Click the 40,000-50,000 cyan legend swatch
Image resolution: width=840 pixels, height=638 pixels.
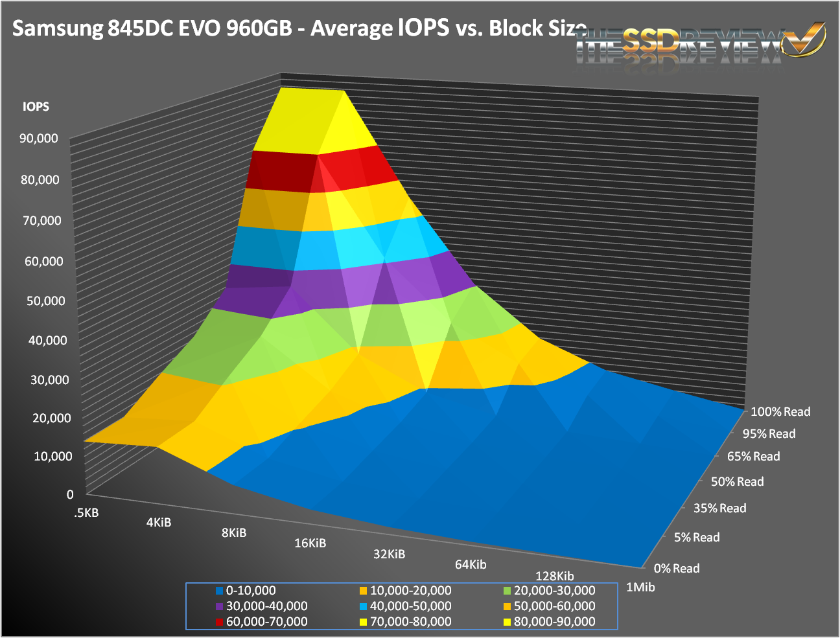point(364,606)
